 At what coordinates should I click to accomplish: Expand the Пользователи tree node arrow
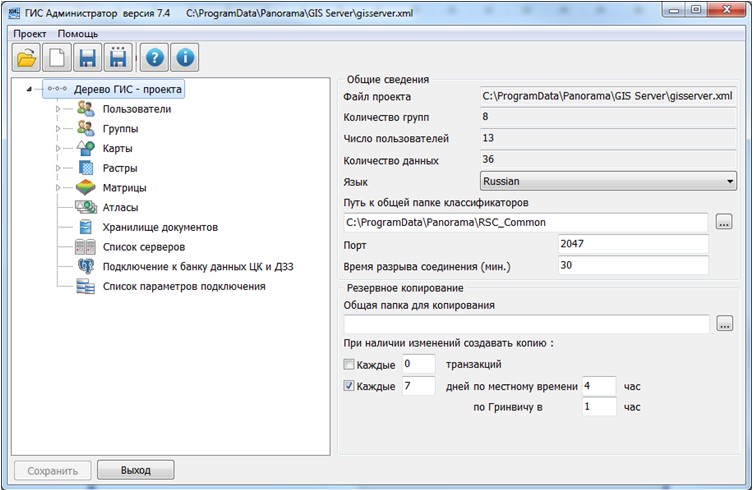(58, 109)
